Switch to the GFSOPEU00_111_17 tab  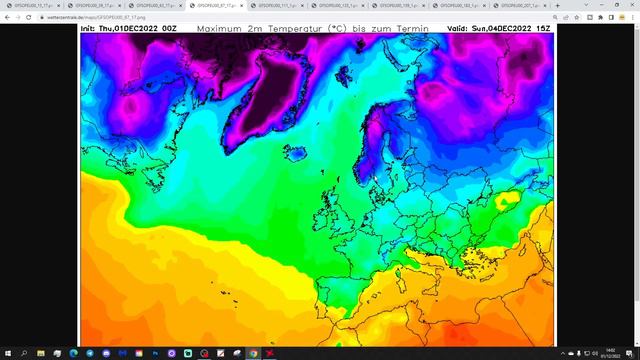pos(277,6)
